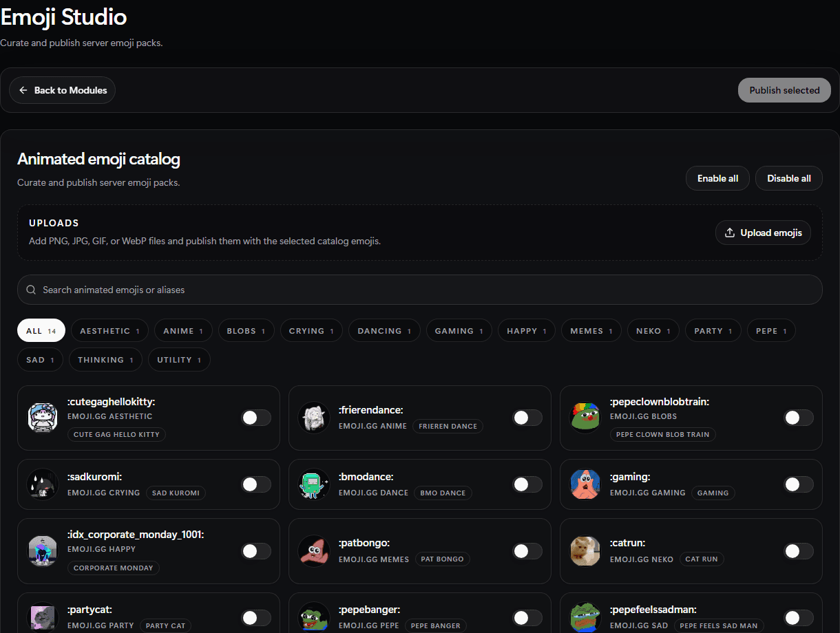This screenshot has height=633, width=840.
Task: Toggle the bmodance emoji on
Action: point(527,484)
